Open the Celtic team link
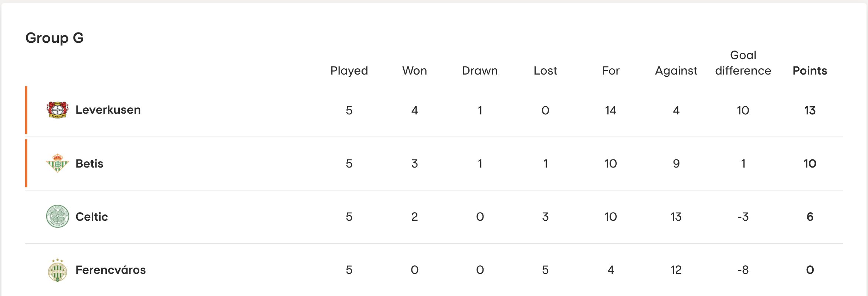Viewport: 868px width, 296px height. (x=92, y=217)
